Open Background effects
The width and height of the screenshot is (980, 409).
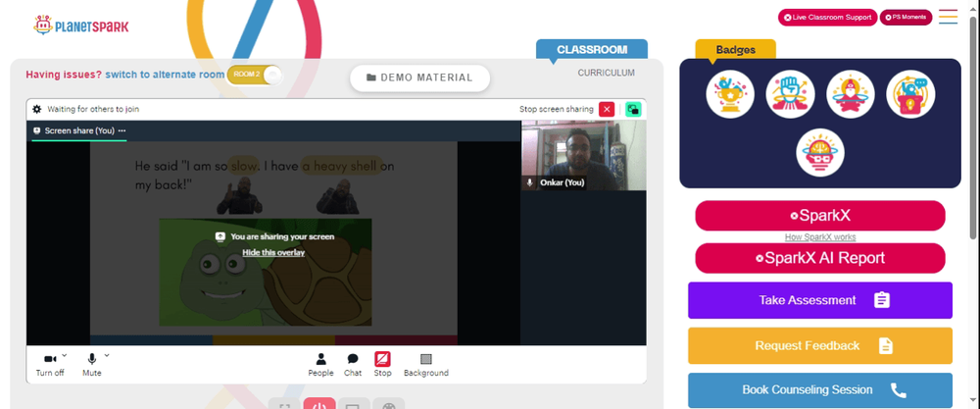point(425,364)
